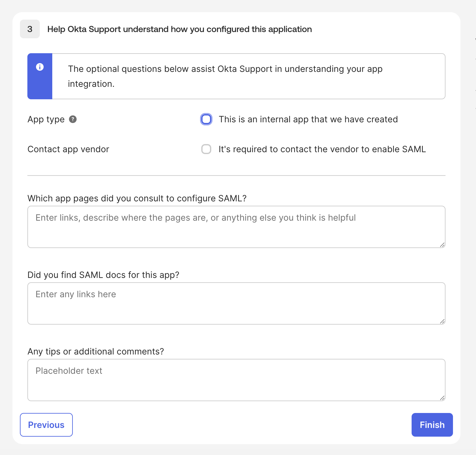The image size is (476, 455).
Task: Focus the tips or additional comments field
Action: tap(236, 380)
